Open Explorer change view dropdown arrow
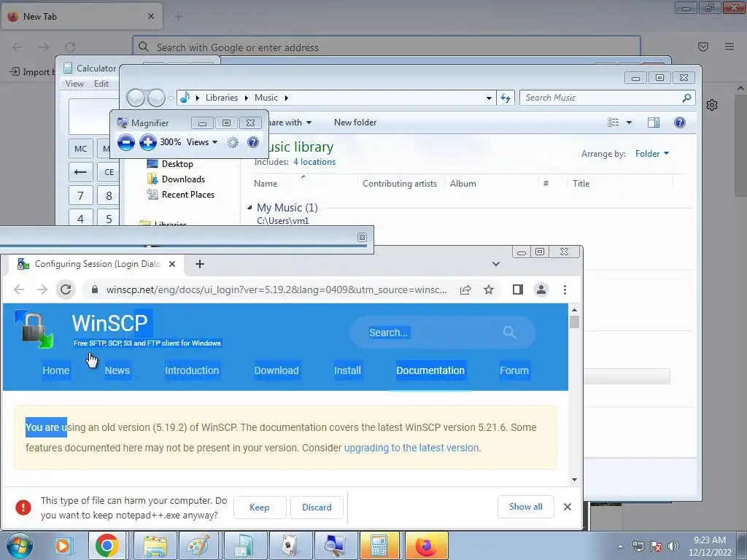747x560 pixels. click(629, 122)
